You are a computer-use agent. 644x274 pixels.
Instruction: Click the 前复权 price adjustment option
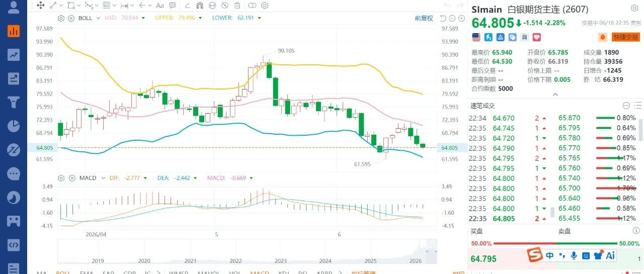[x=424, y=18]
